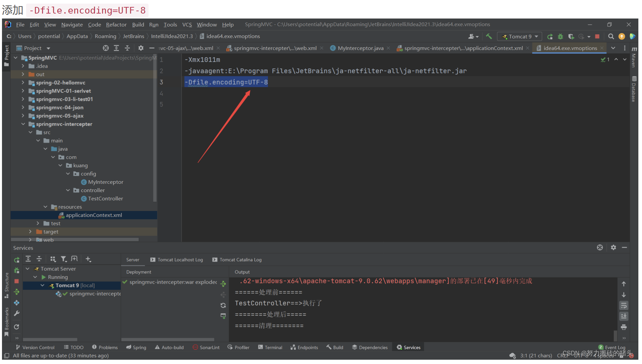The height and width of the screenshot is (364, 642).
Task: Open Project panel settings gear
Action: click(x=141, y=48)
